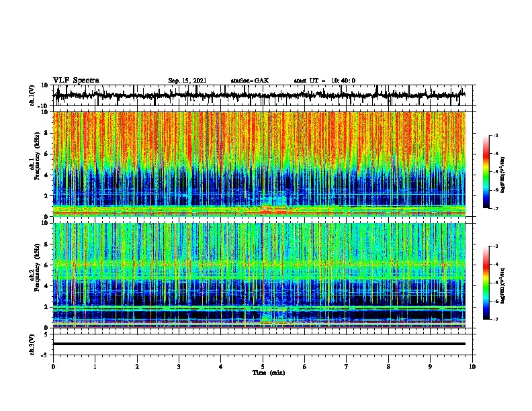Click the ch.1 voltage waveform trace

pos(259,95)
